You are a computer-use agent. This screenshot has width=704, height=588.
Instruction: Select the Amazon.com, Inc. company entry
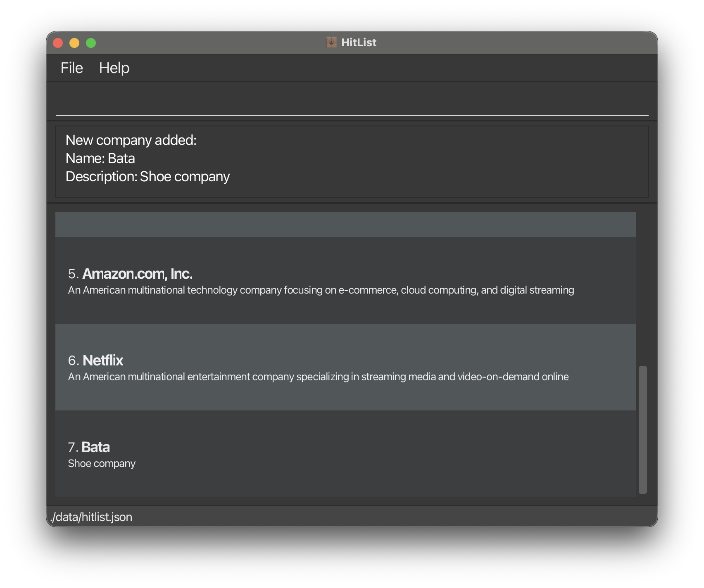[346, 280]
